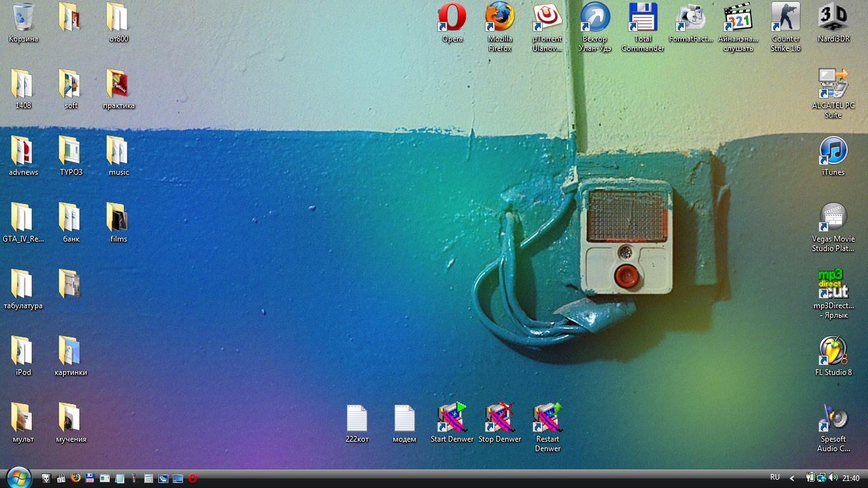Click the iTunes desktop icon
Screen dimensions: 868x488
tap(833, 151)
